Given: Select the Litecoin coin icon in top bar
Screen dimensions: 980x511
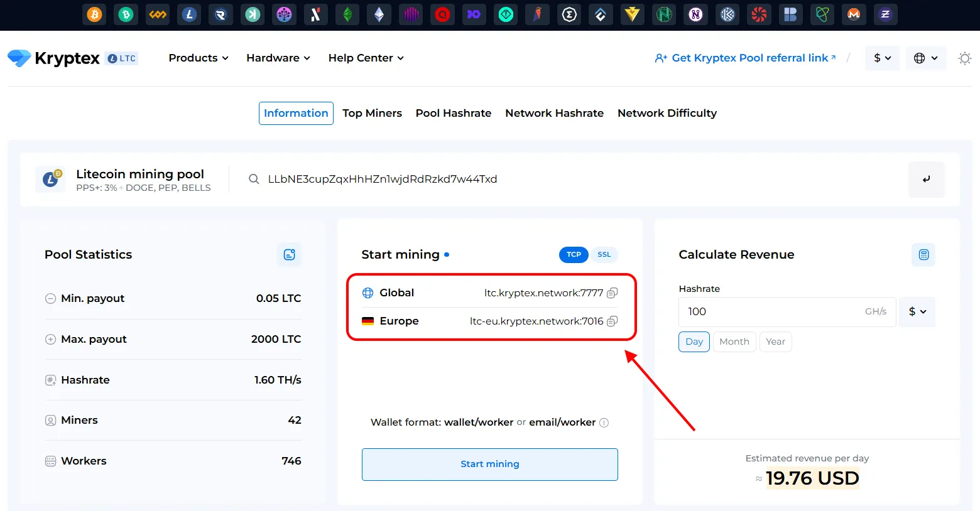Looking at the screenshot, I should [189, 14].
